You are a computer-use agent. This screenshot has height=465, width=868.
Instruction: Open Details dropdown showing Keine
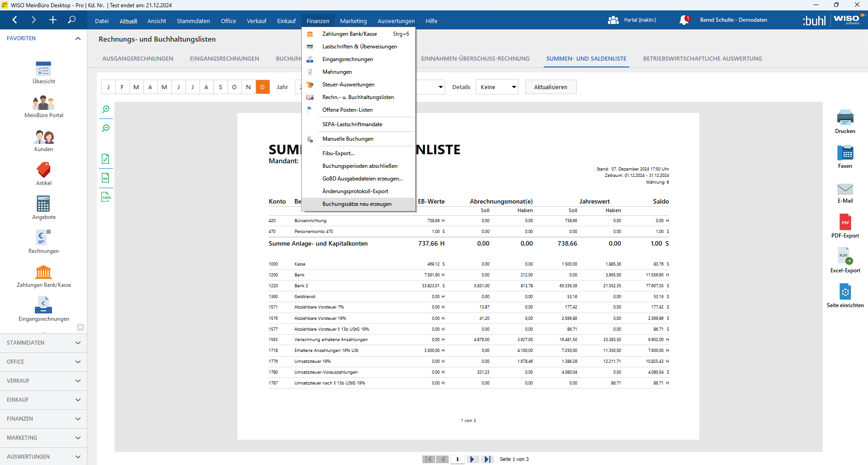(497, 87)
